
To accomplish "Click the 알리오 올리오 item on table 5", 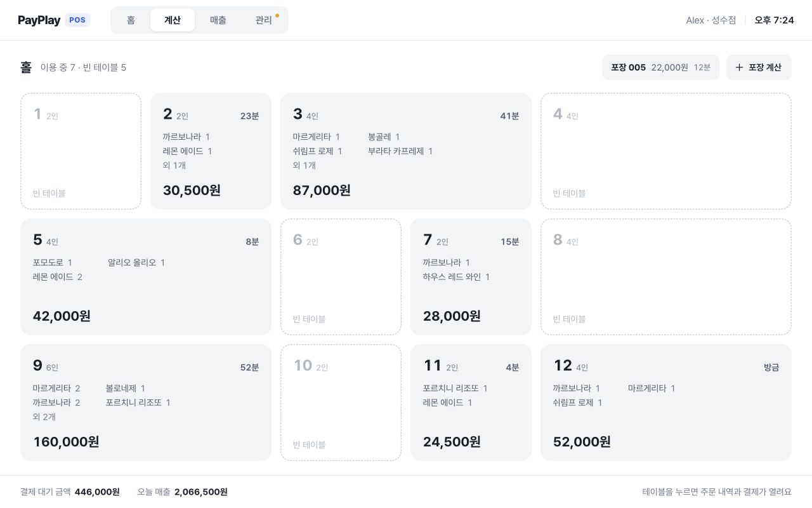I will click(x=136, y=262).
